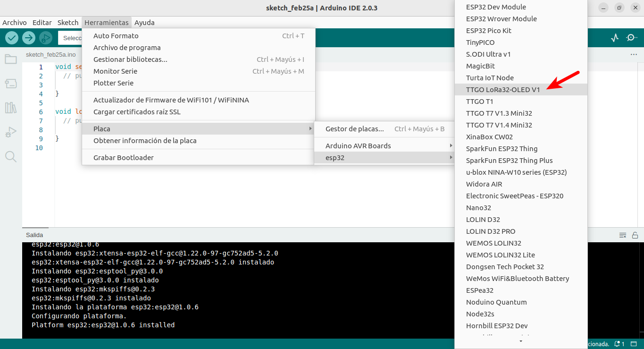Select TinyPICO board
This screenshot has height=349, width=644.
pyautogui.click(x=521, y=43)
